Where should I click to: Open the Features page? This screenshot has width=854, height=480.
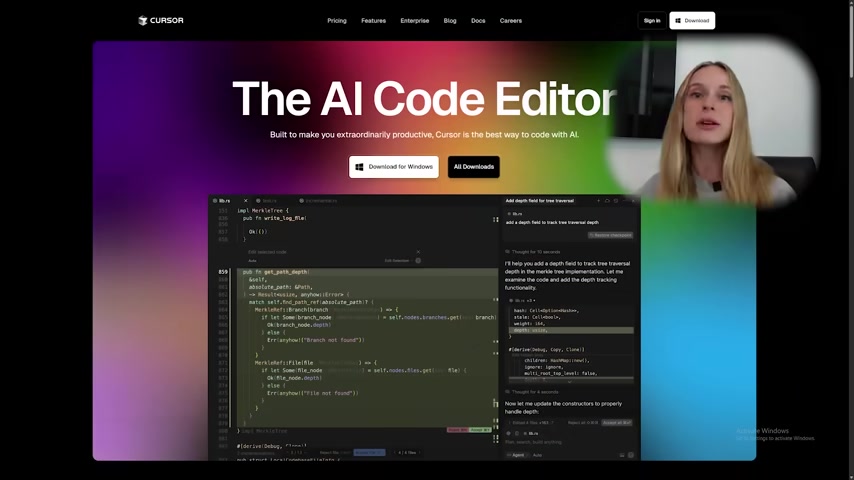pyautogui.click(x=373, y=21)
